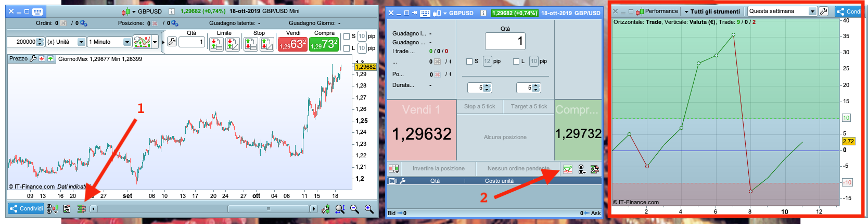Viewport: 868px width, 224px height.
Task: Click the first Stop order icon
Action: (x=251, y=44)
